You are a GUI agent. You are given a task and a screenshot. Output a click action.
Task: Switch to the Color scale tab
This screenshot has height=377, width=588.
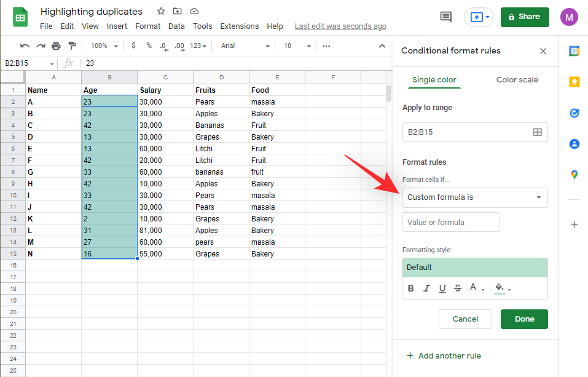point(517,80)
